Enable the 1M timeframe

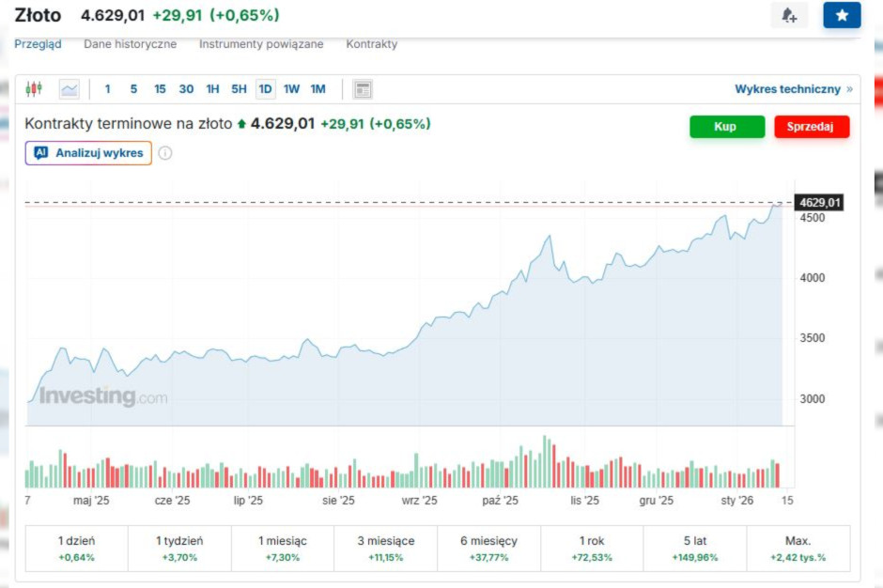(x=318, y=88)
